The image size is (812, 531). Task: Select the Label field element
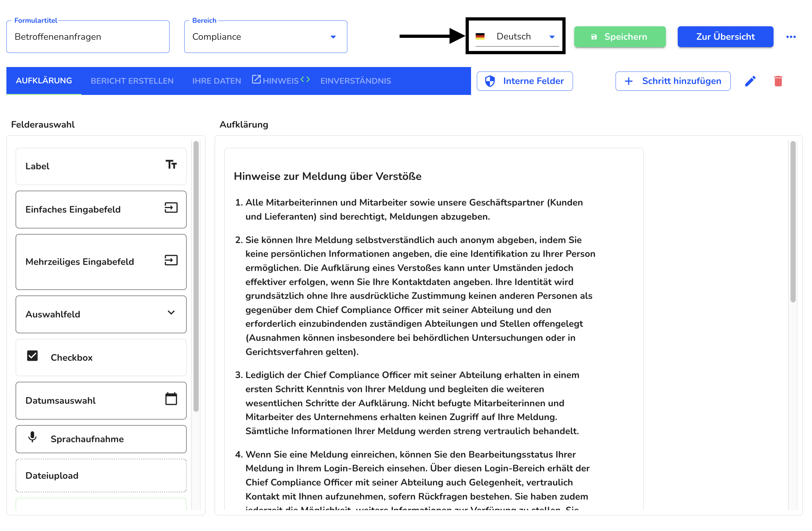click(101, 166)
